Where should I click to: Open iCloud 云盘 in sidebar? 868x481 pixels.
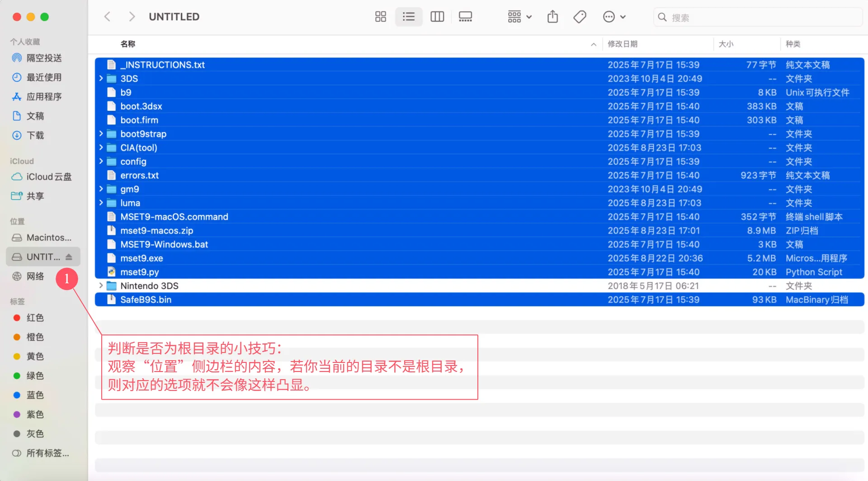click(x=48, y=177)
